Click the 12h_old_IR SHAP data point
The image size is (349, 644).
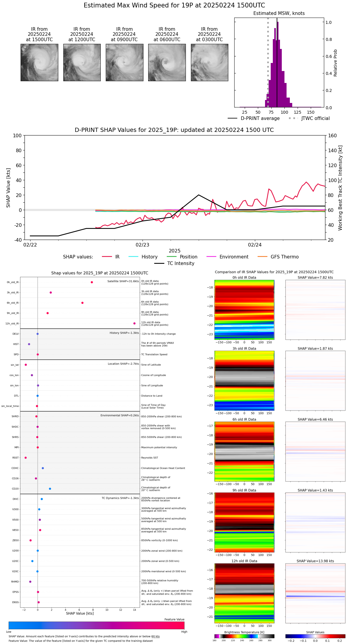pos(134,323)
